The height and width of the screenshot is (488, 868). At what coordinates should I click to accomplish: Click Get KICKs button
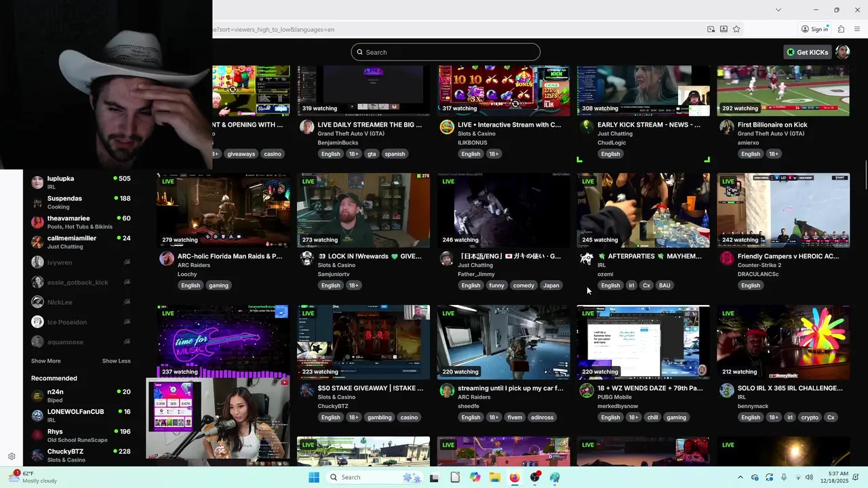click(x=808, y=52)
